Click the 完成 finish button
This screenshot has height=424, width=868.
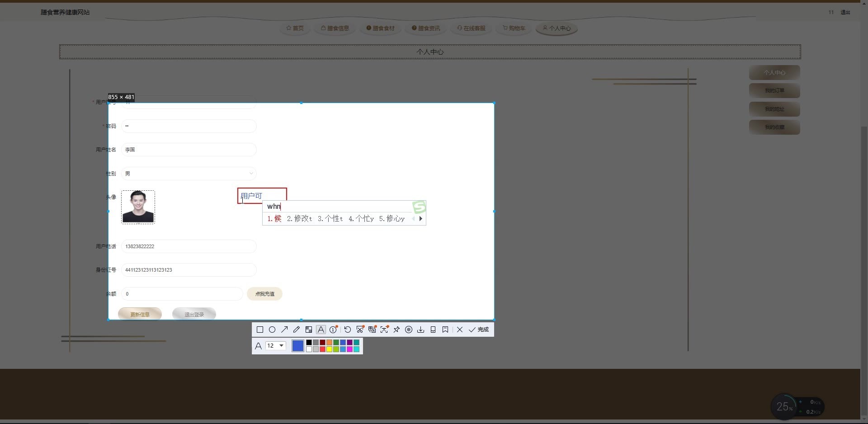tap(479, 330)
